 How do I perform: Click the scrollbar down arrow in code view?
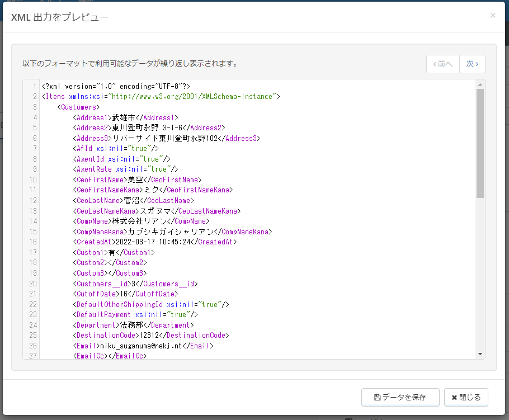tap(480, 354)
